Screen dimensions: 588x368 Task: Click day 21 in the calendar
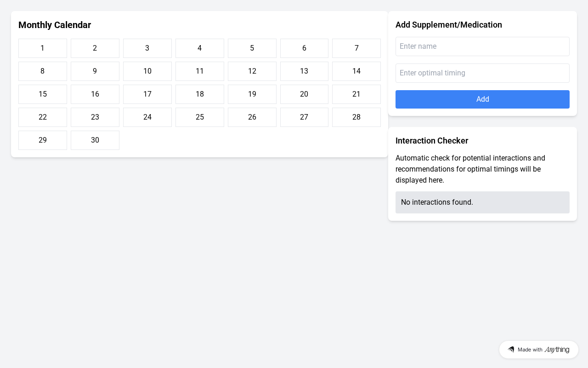(x=356, y=94)
